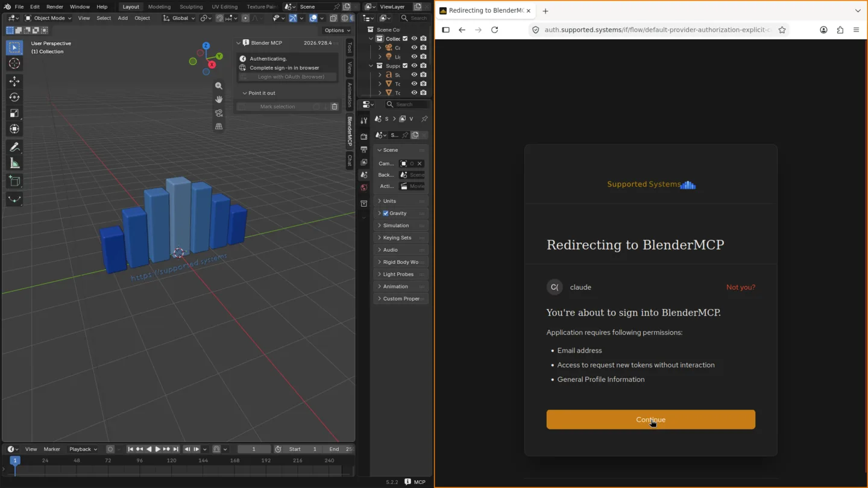This screenshot has height=488, width=868.
Task: Expand the Rigid Body World panel
Action: click(401, 262)
